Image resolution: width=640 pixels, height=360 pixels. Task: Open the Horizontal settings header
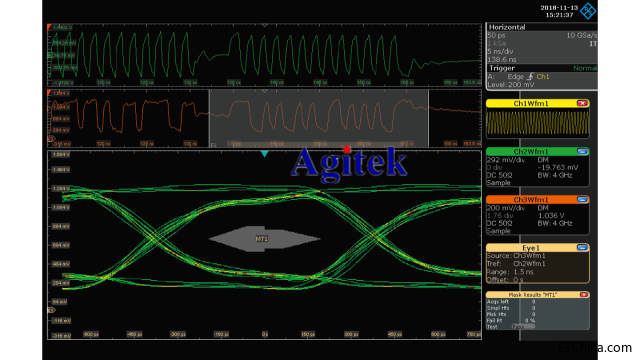coord(541,27)
